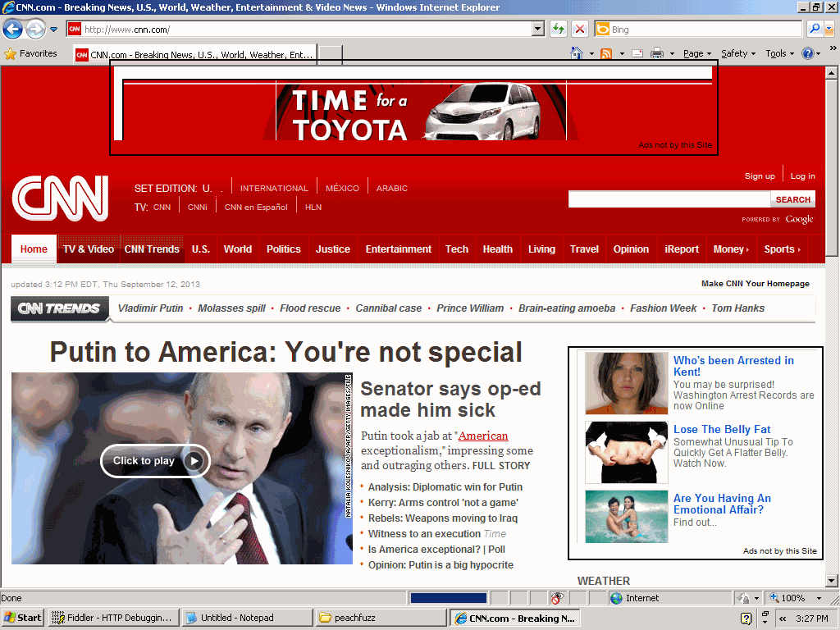Switch to Untitled - Notepad taskbar window
The width and height of the screenshot is (840, 630).
247,618
